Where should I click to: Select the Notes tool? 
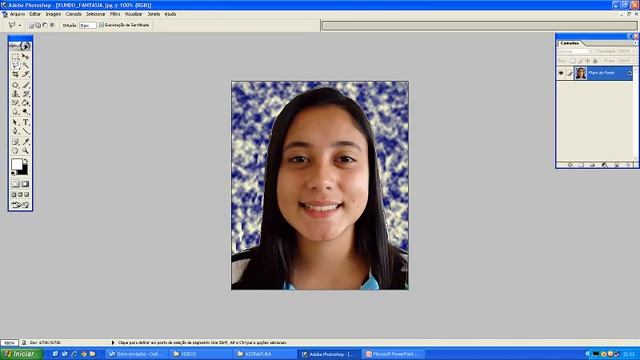coord(16,142)
